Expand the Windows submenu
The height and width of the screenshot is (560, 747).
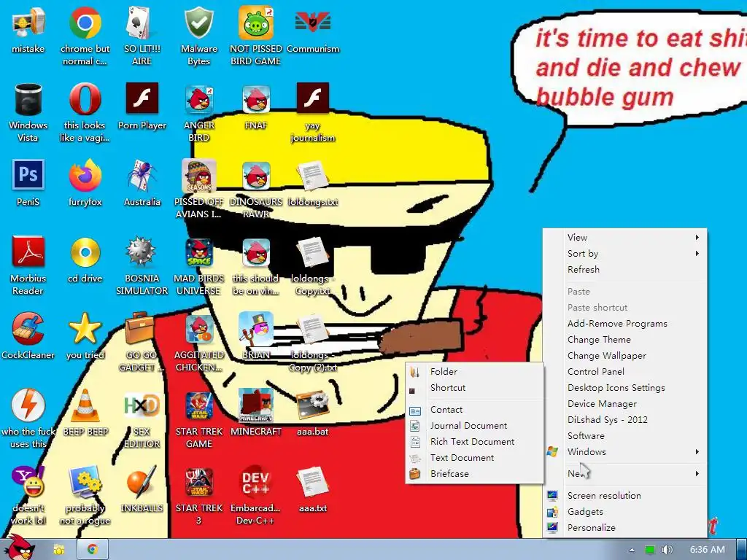pyautogui.click(x=624, y=451)
